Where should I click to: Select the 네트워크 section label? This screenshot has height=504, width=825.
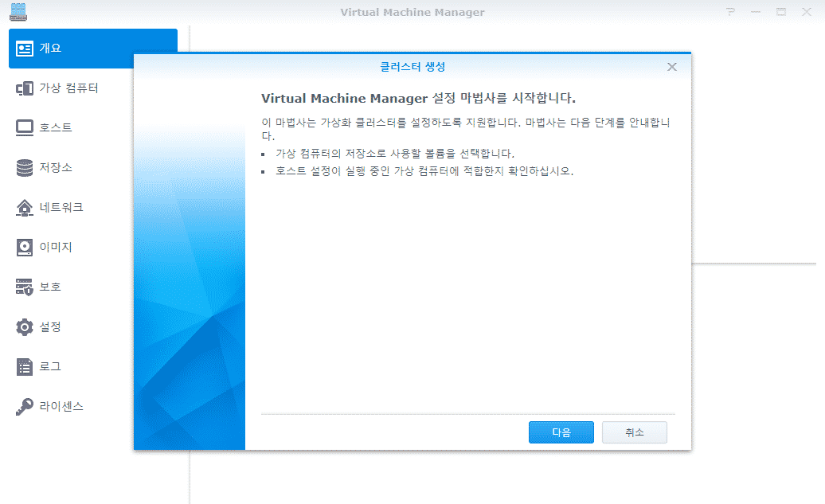pyautogui.click(x=61, y=208)
